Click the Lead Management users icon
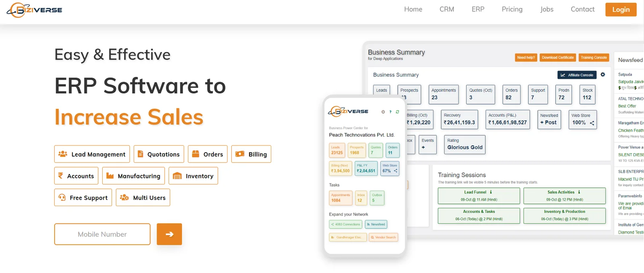 (63, 154)
